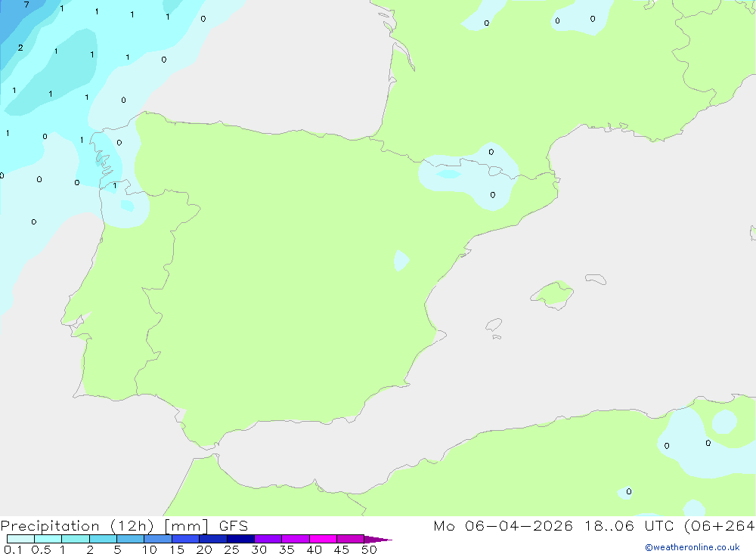Click the date "Mo 06-04-2026" text
The image size is (756, 554).
click(x=503, y=526)
